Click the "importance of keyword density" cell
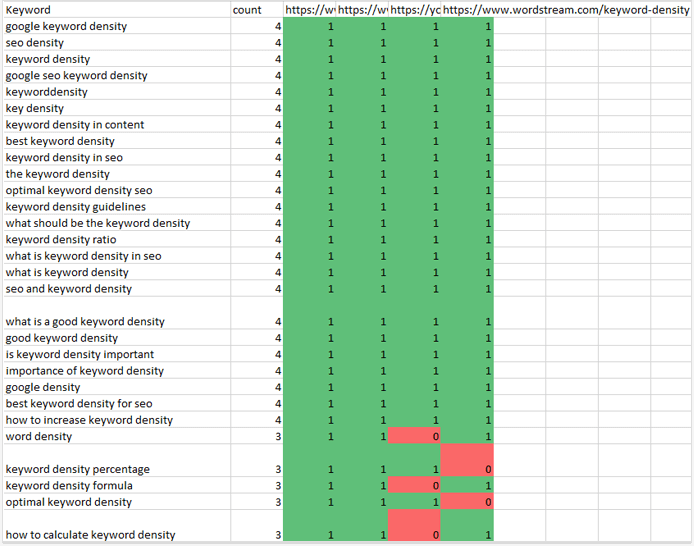Viewport: 694px width, 546px height. (117, 371)
